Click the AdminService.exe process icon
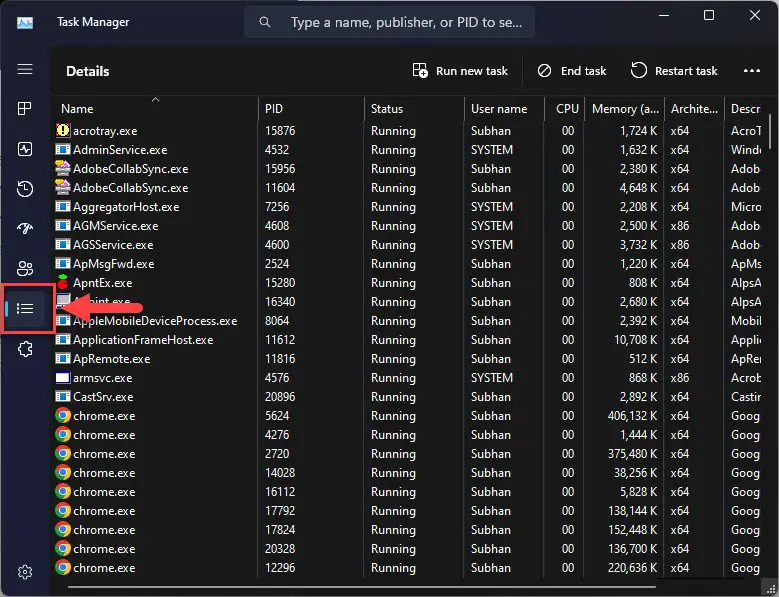This screenshot has width=779, height=597. [63, 149]
